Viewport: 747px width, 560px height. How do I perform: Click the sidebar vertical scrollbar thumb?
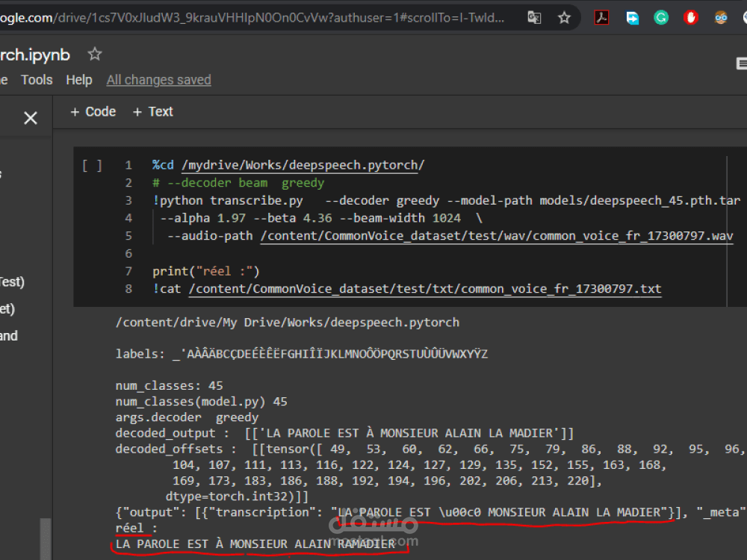tap(46, 538)
